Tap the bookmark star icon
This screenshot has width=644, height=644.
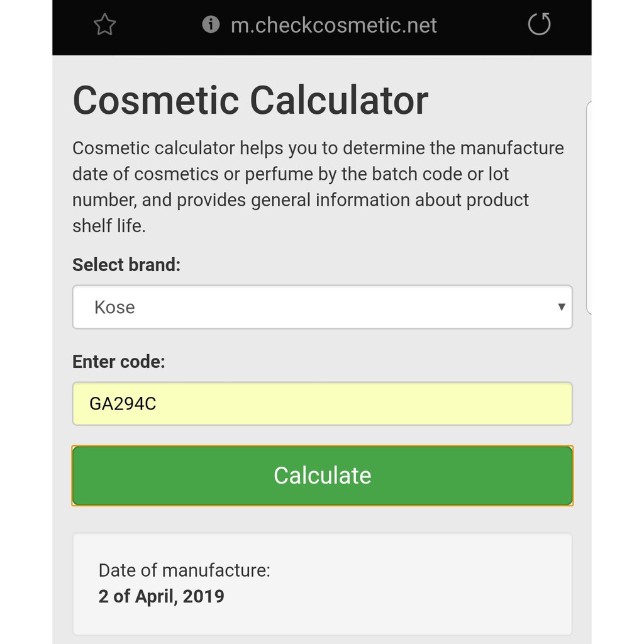click(104, 25)
